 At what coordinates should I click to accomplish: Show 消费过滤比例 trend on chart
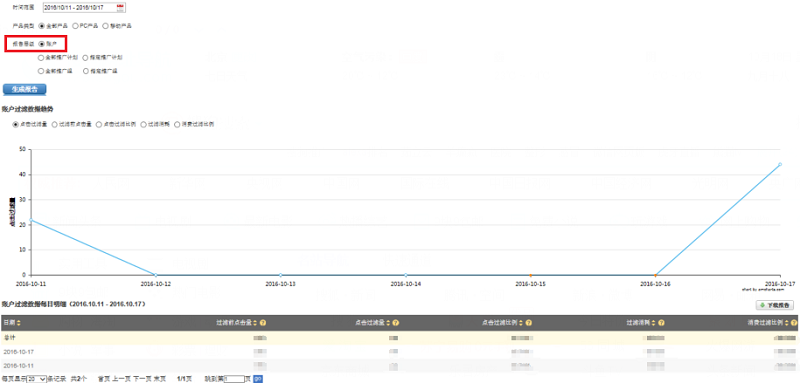tap(177, 124)
